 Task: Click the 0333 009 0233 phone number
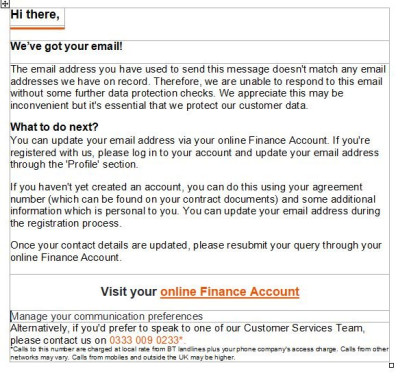(144, 340)
